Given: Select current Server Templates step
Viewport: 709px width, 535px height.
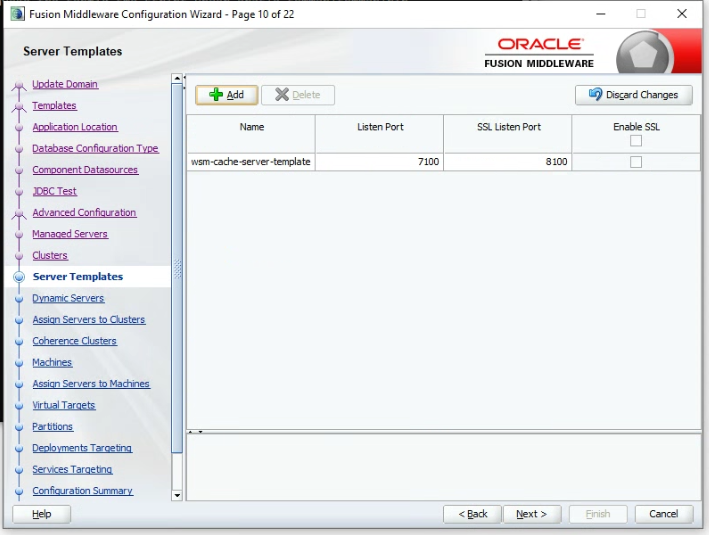Looking at the screenshot, I should [x=78, y=277].
